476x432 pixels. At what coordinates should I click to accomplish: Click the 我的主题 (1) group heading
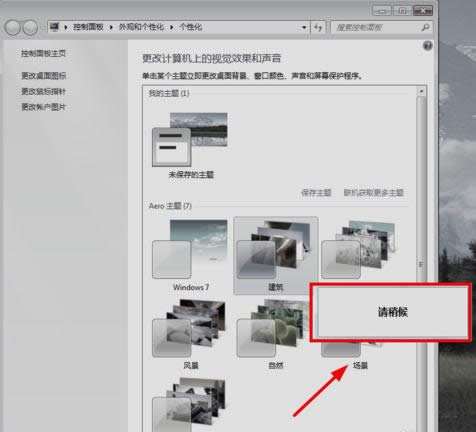169,93
